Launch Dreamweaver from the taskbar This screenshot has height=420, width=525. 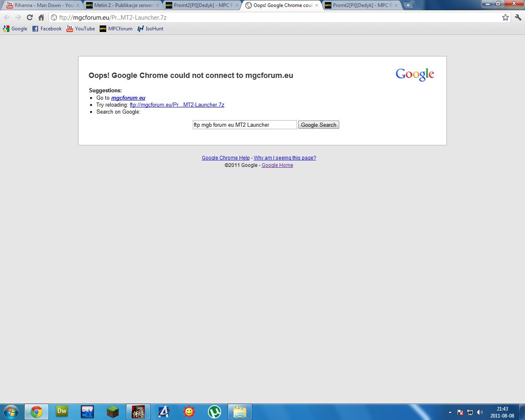pyautogui.click(x=62, y=412)
